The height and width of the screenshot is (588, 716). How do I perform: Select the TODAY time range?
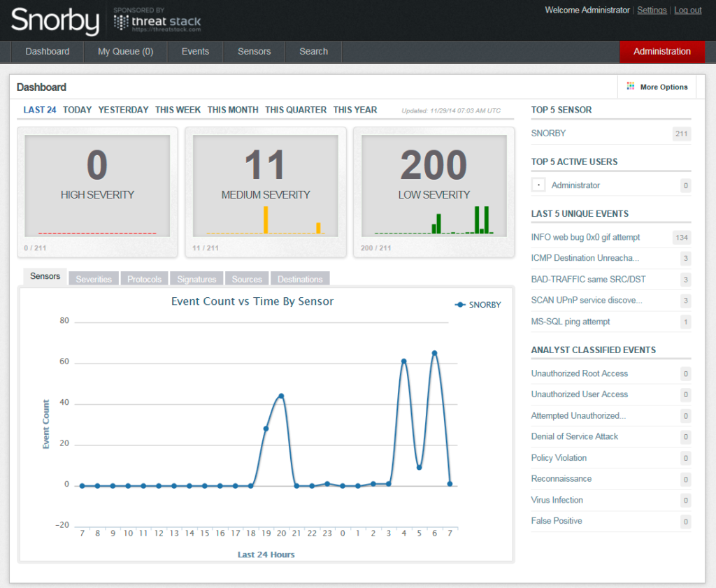coord(77,110)
